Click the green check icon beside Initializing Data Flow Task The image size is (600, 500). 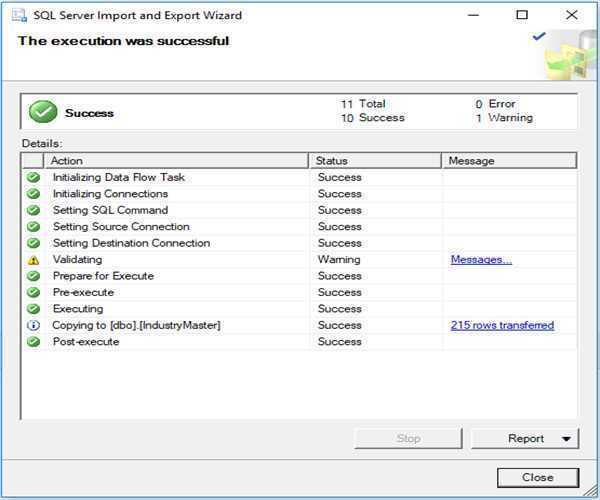pyautogui.click(x=33, y=177)
